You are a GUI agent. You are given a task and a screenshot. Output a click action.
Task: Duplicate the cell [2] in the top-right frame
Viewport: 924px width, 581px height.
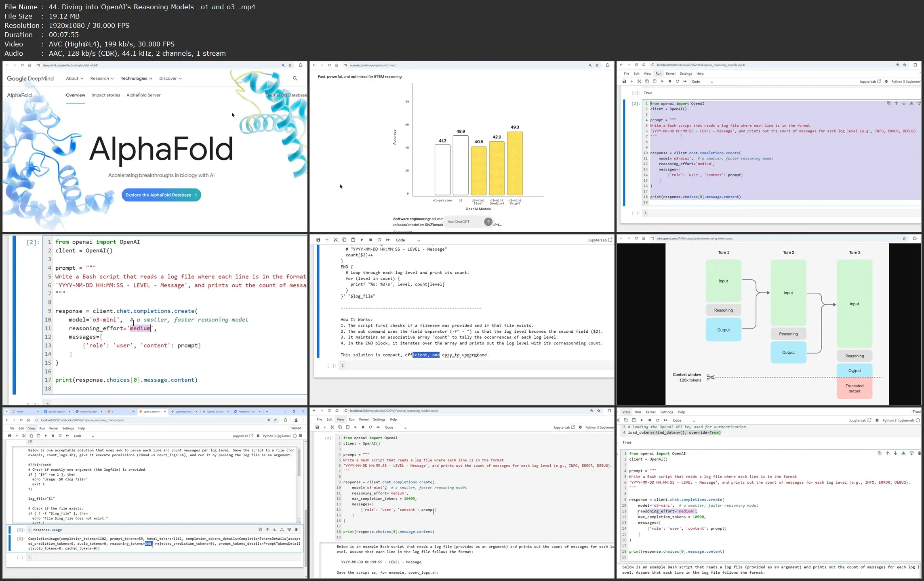888,103
